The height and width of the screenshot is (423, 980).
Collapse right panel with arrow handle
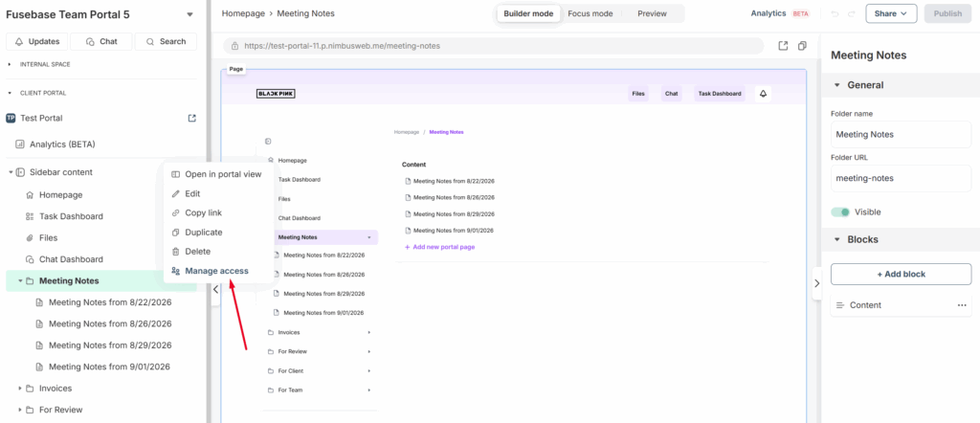[x=815, y=283]
